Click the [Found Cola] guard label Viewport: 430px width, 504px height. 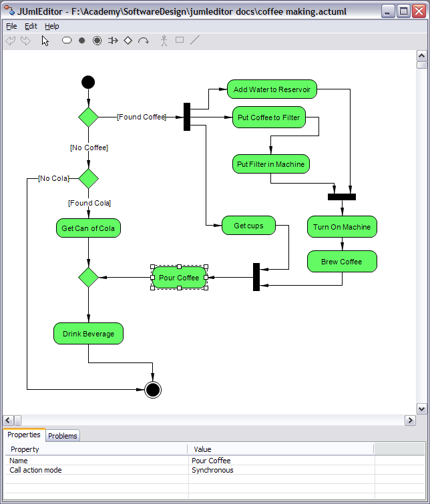pyautogui.click(x=89, y=203)
